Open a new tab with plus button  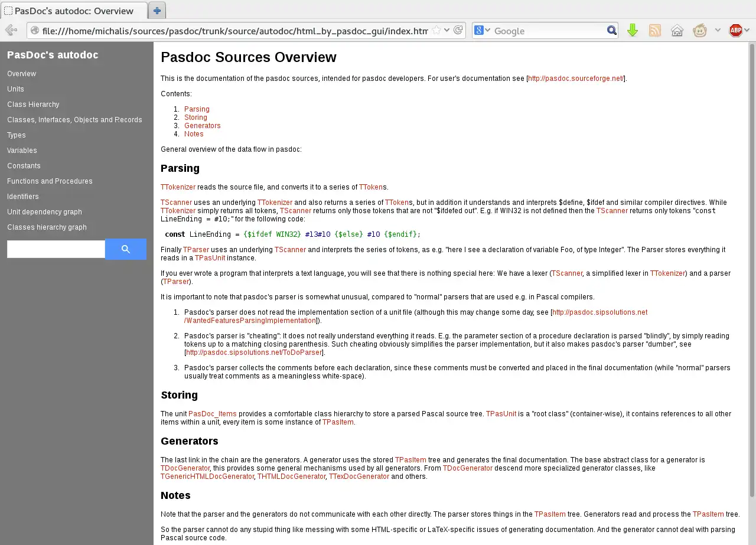pyautogui.click(x=157, y=11)
